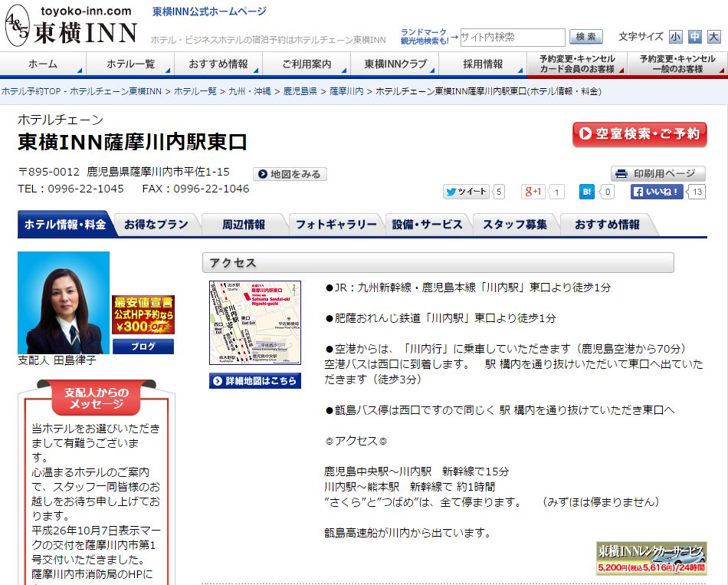Click the hotel title 東横INN薩摩川内駅東口

[x=133, y=142]
